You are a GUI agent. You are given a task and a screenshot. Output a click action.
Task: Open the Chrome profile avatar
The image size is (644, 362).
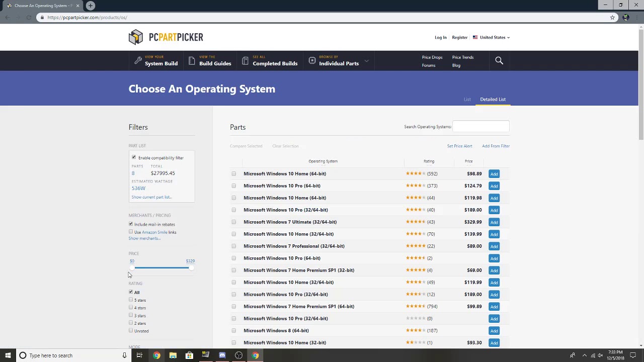tap(625, 18)
